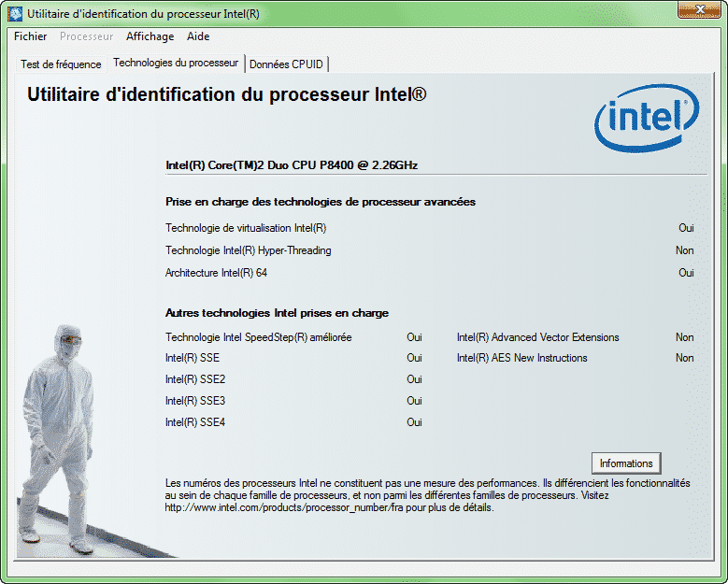Switch to Données CPUID tab

point(286,64)
